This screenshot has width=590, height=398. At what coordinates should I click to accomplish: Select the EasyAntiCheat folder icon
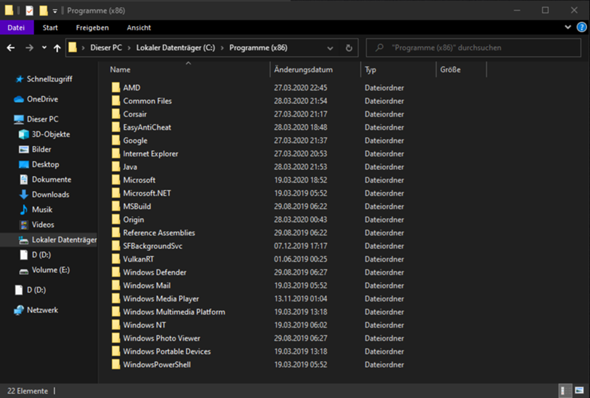tap(116, 127)
